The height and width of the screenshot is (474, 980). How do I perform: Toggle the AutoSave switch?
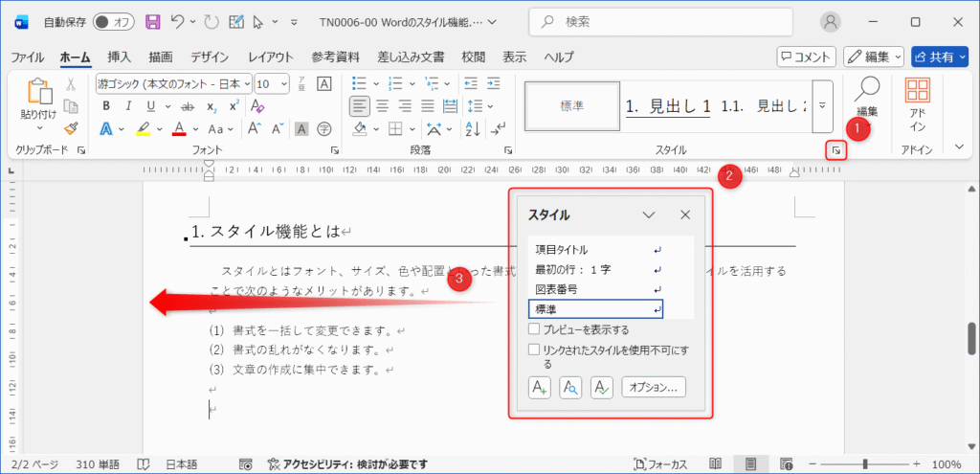point(113,21)
